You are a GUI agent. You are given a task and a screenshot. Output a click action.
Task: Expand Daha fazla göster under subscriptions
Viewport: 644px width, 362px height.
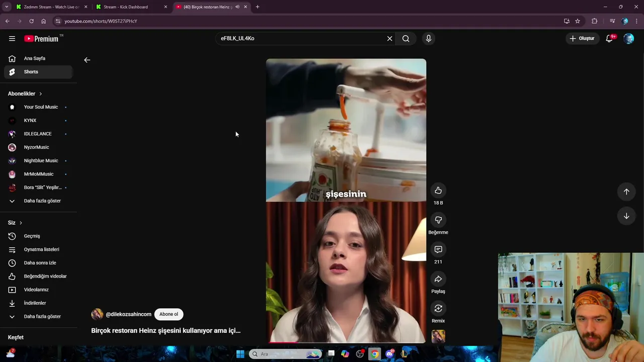tap(38, 201)
